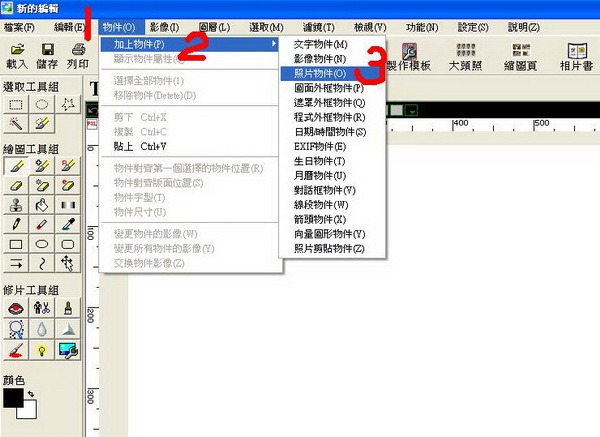Open the 說明(Z) help menu
The width and height of the screenshot is (600, 437).
(523, 28)
